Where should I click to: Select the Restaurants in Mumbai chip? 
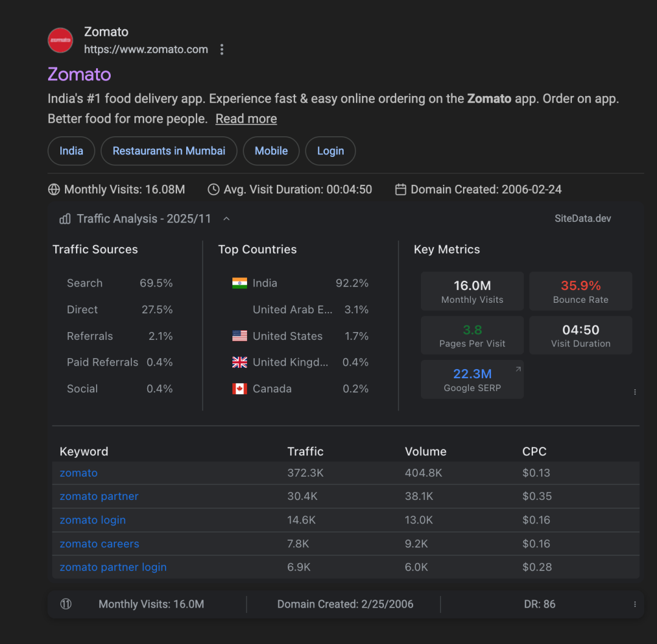click(169, 151)
